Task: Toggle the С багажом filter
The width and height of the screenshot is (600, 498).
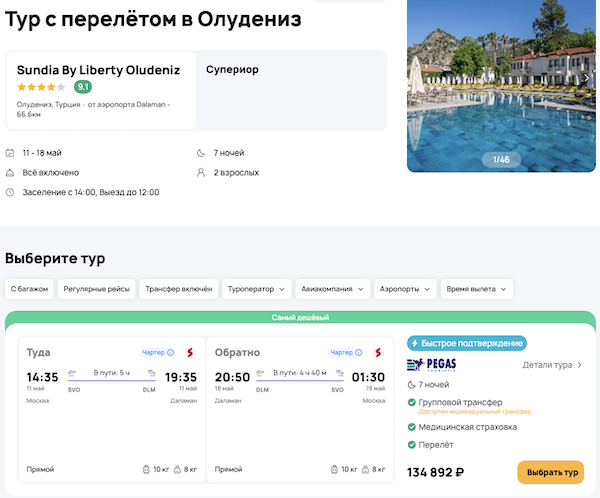Action: 28,289
